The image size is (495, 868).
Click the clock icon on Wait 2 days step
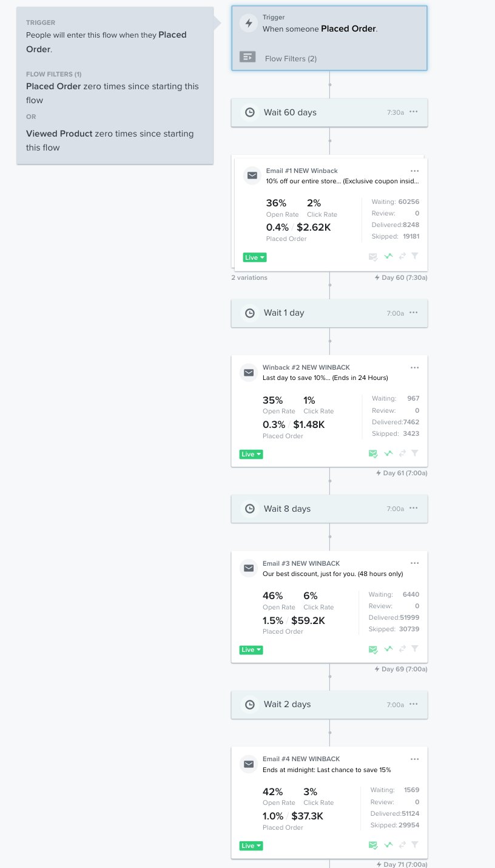(249, 705)
